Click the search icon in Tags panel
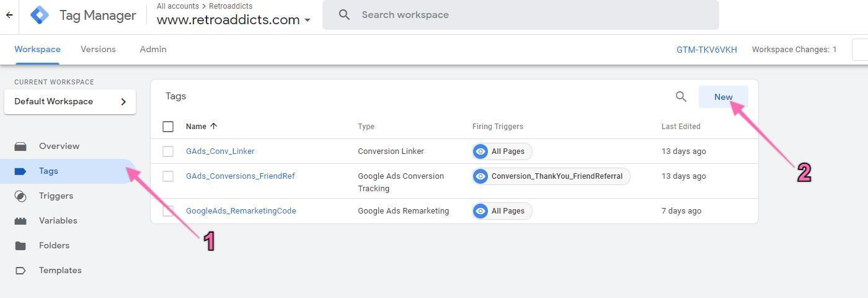This screenshot has width=868, height=298. click(x=681, y=97)
